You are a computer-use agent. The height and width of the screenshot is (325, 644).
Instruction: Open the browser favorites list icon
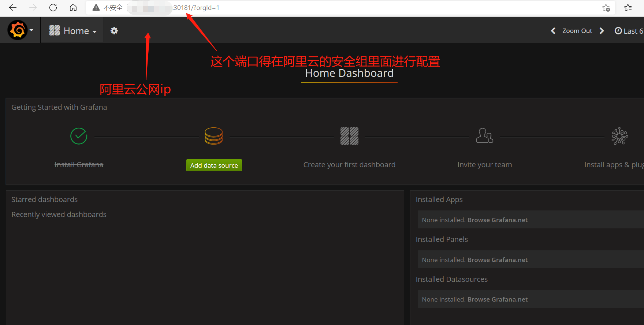point(628,8)
